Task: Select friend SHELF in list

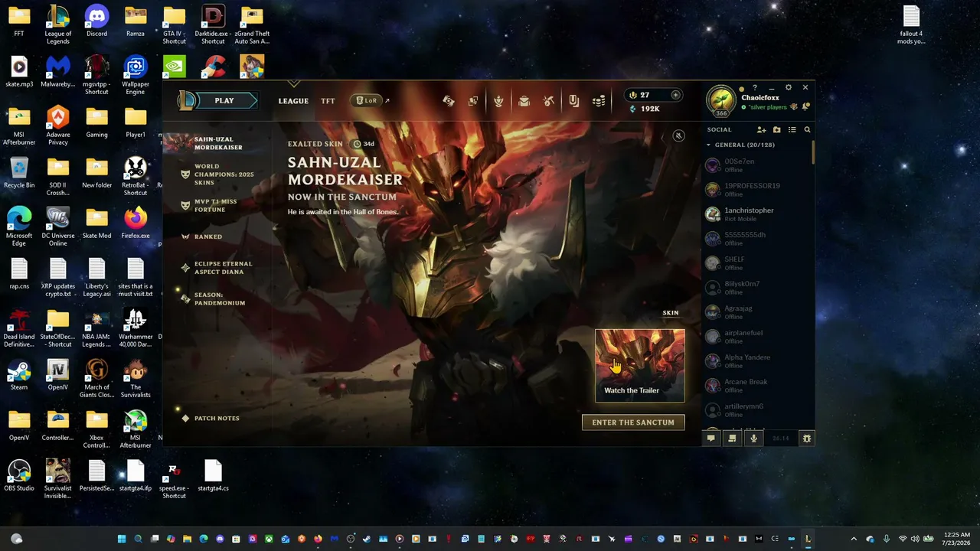Action: coord(756,262)
